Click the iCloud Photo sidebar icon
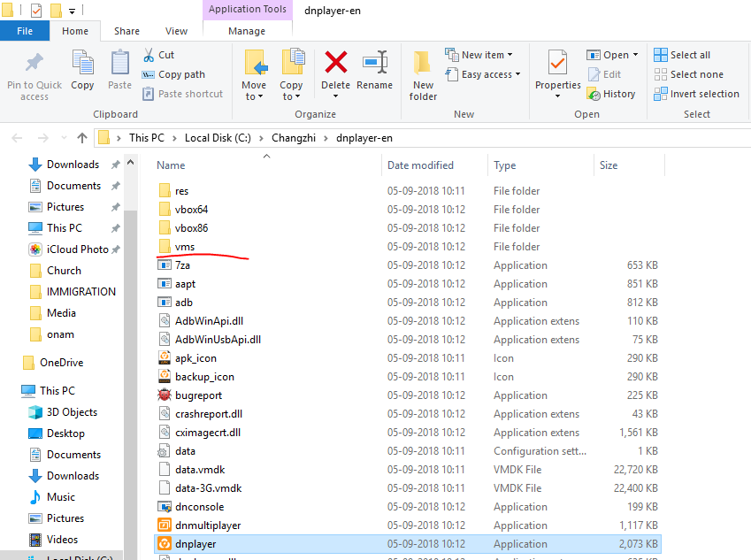 point(35,249)
